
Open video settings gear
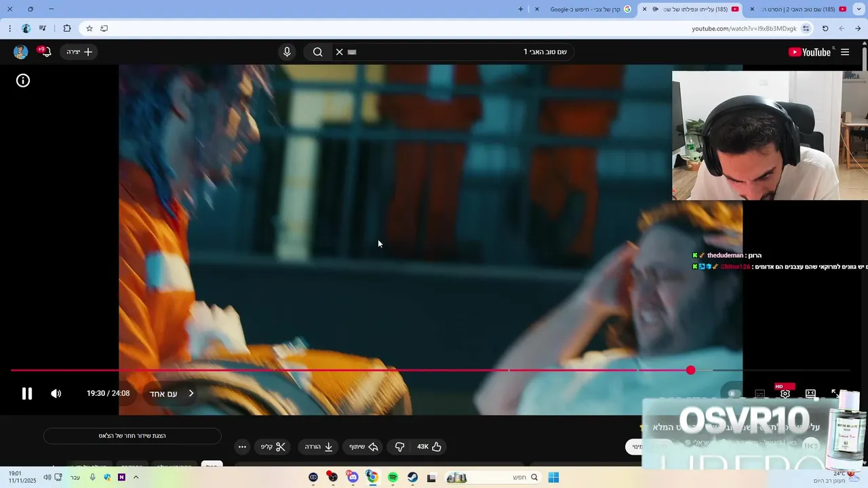click(x=785, y=393)
